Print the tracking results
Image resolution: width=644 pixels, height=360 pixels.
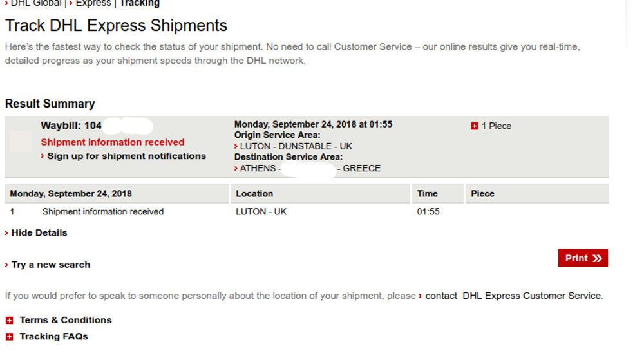pyautogui.click(x=583, y=258)
